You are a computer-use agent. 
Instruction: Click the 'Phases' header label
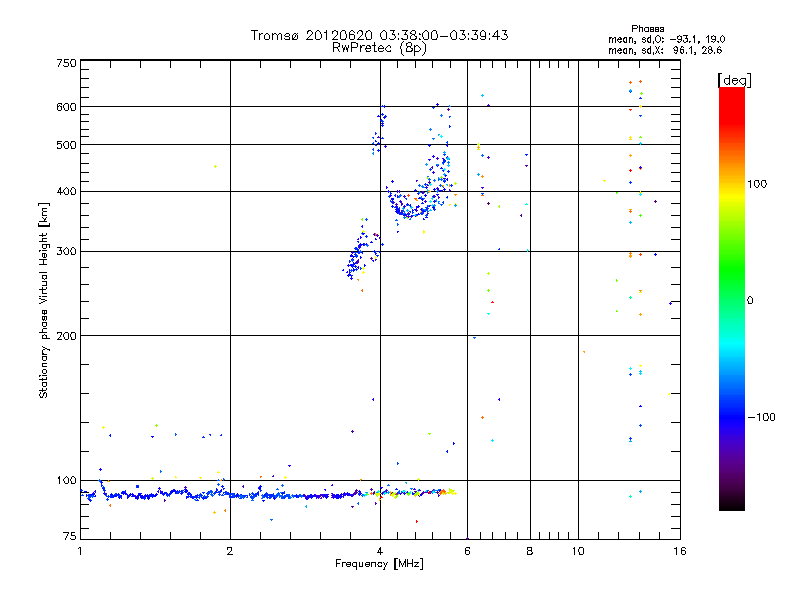(647, 29)
